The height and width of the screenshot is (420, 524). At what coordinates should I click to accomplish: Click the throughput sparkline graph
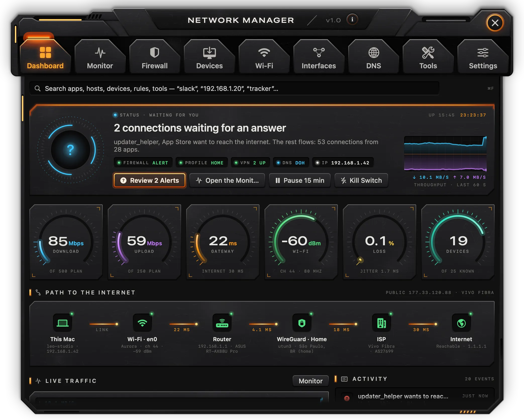(x=445, y=154)
